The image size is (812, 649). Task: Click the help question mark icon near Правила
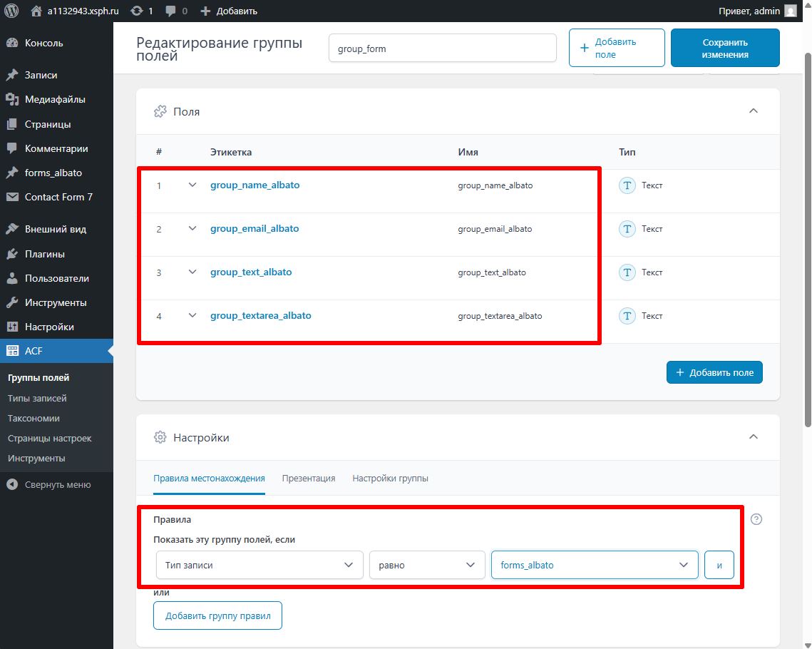tap(756, 519)
